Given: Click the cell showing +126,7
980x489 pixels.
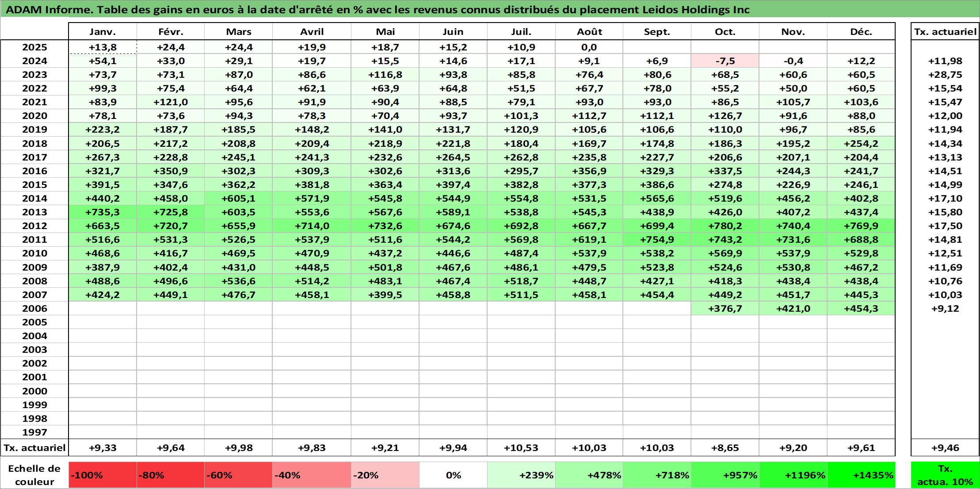Looking at the screenshot, I should [725, 116].
